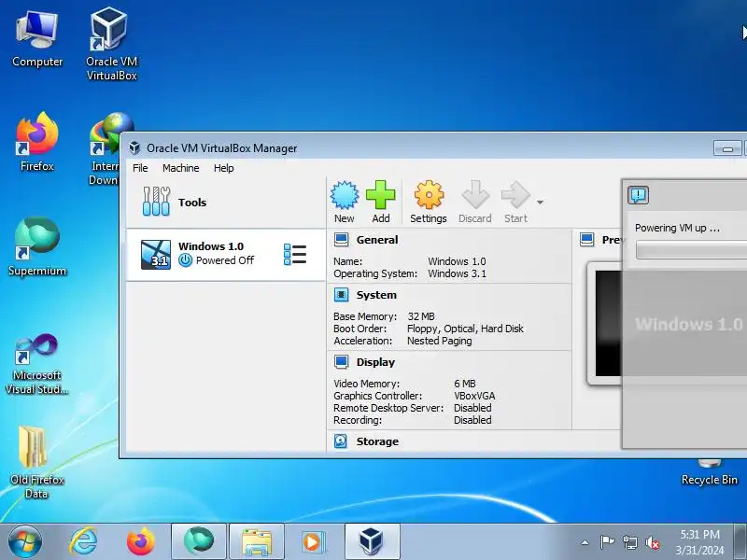747x560 pixels.
Task: Click the Firefox desktop shortcut
Action: pyautogui.click(x=37, y=142)
